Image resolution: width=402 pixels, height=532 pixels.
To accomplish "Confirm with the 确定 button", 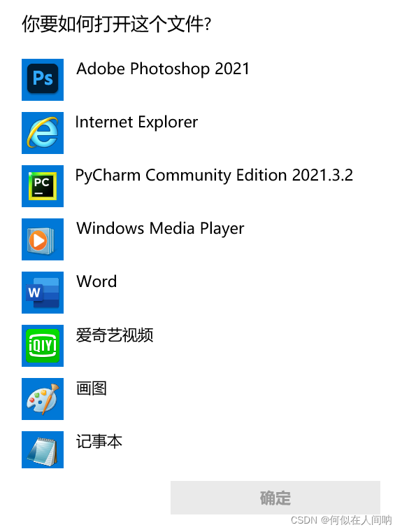I will [x=275, y=498].
